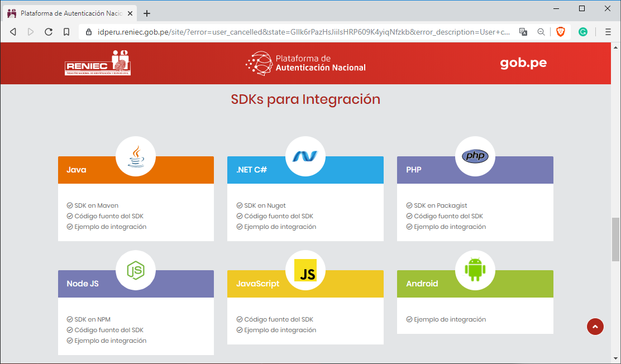View site security lock info

[89, 32]
